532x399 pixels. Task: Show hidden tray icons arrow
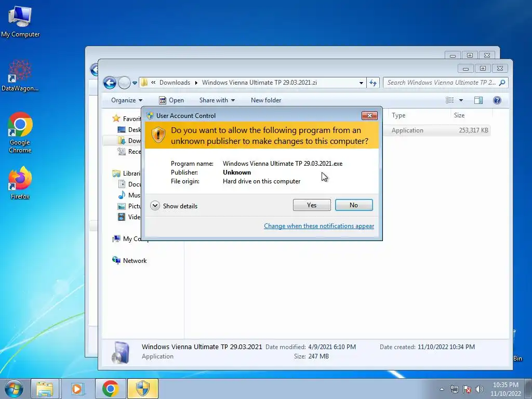442,389
